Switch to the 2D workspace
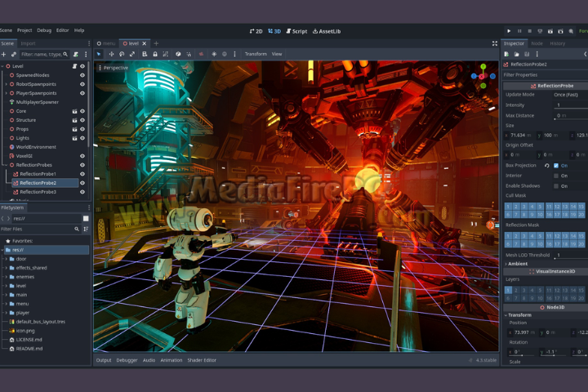This screenshot has width=588, height=392. 256,31
